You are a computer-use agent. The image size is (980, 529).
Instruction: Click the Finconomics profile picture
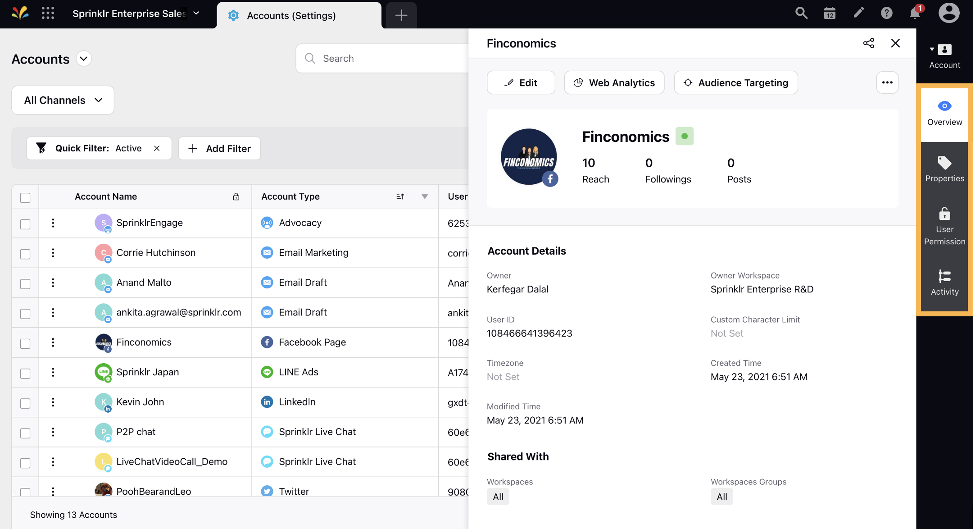click(x=529, y=157)
